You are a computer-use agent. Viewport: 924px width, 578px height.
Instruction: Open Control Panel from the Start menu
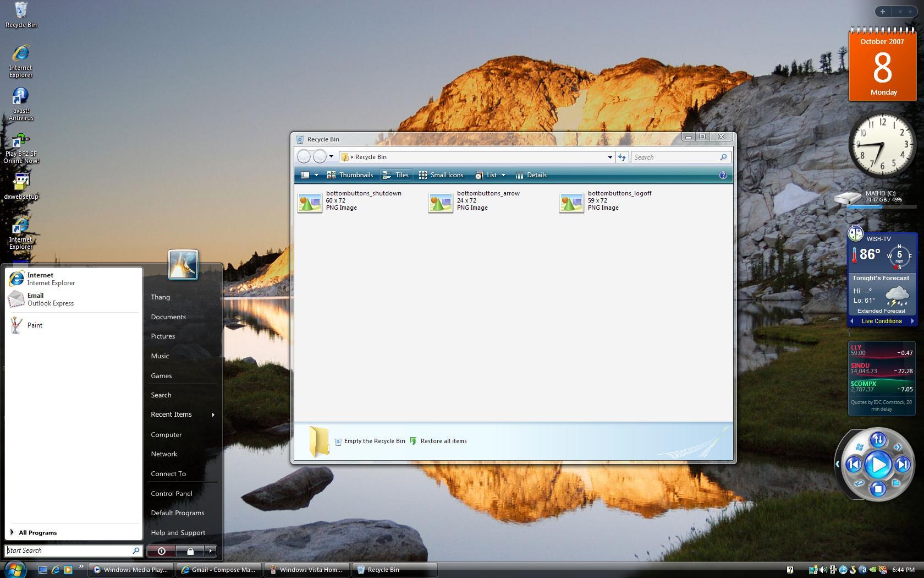coord(171,493)
